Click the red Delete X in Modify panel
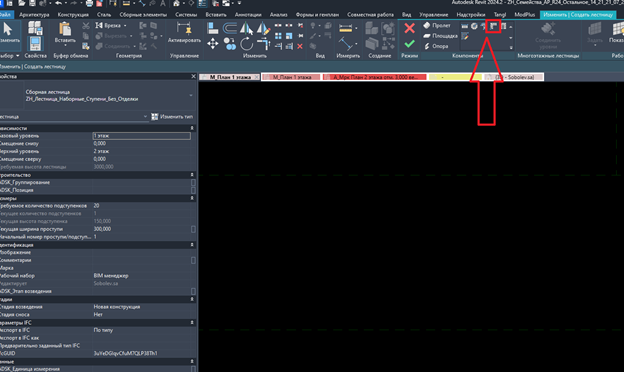This screenshot has width=624, height=372. tap(300, 47)
